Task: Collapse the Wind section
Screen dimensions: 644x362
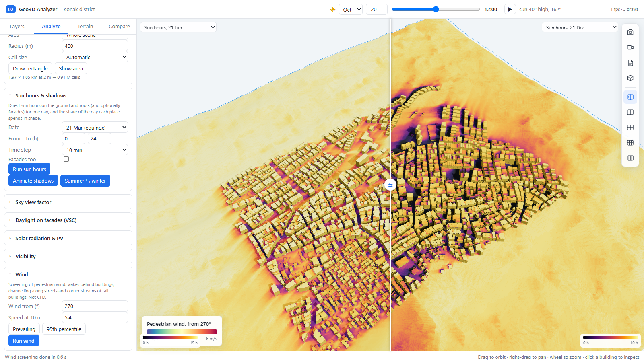Action: 68,274
